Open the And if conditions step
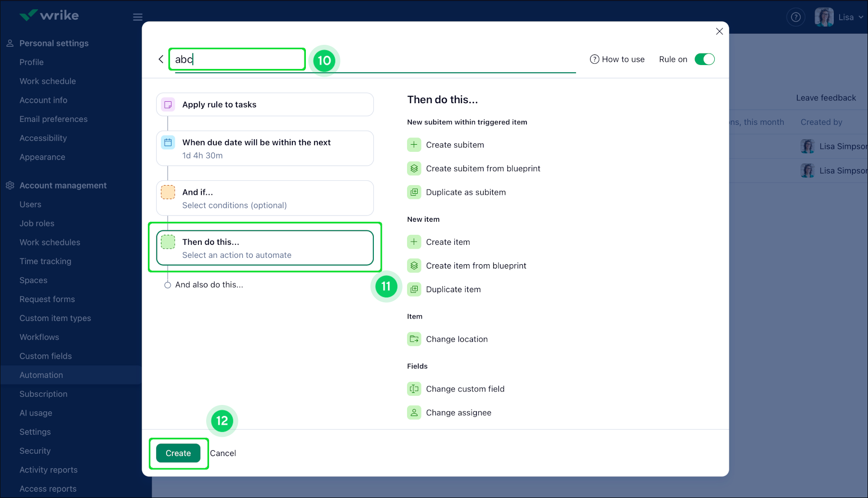 265,198
